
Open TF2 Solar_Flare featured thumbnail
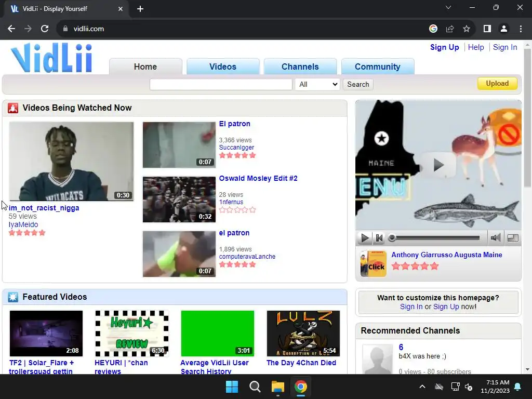tap(46, 334)
